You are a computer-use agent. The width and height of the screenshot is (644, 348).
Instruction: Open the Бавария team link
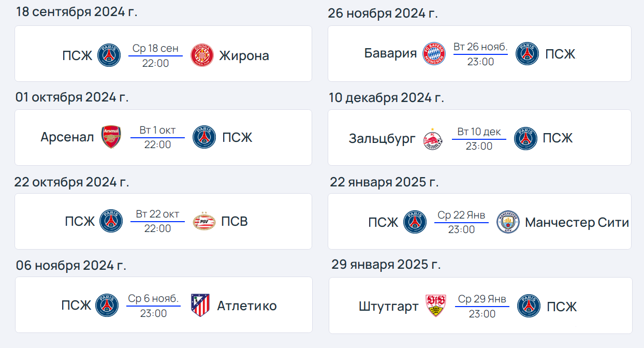click(x=390, y=53)
